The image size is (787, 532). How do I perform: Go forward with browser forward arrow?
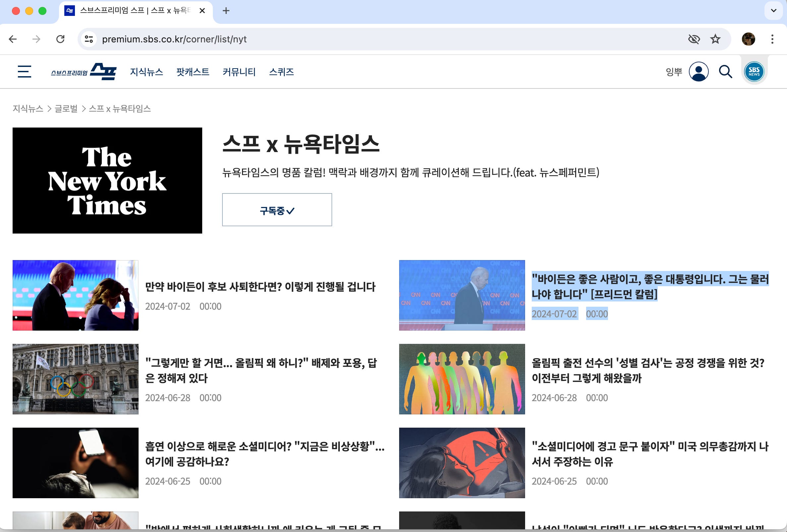36,39
